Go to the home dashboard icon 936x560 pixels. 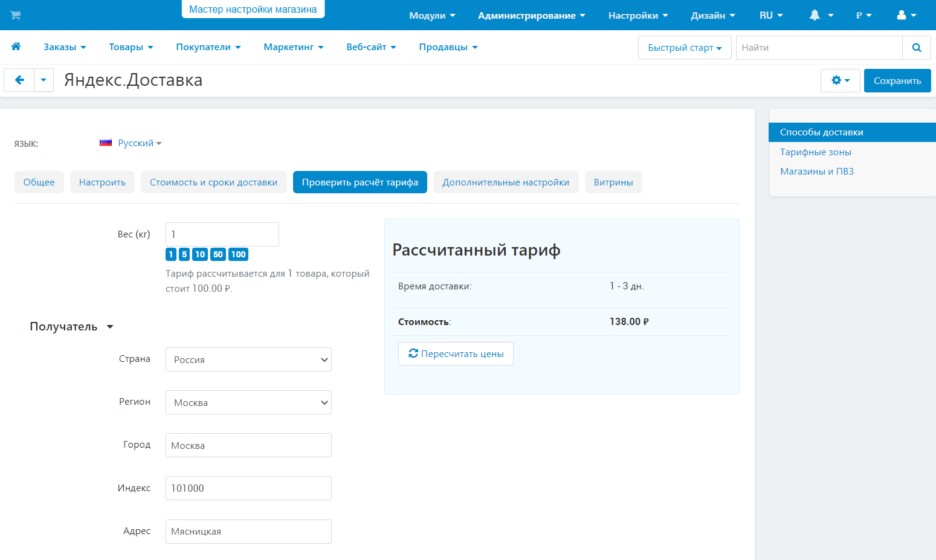16,47
